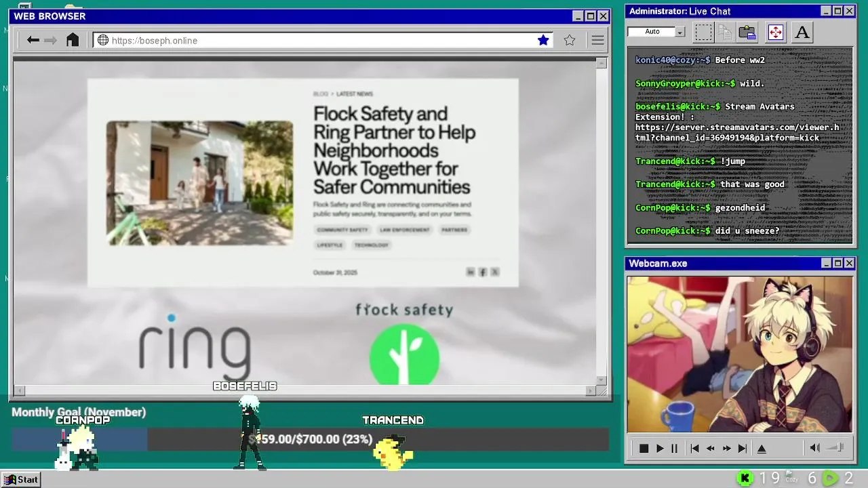
Task: Click the eject button in Webcam.exe
Action: pyautogui.click(x=762, y=448)
